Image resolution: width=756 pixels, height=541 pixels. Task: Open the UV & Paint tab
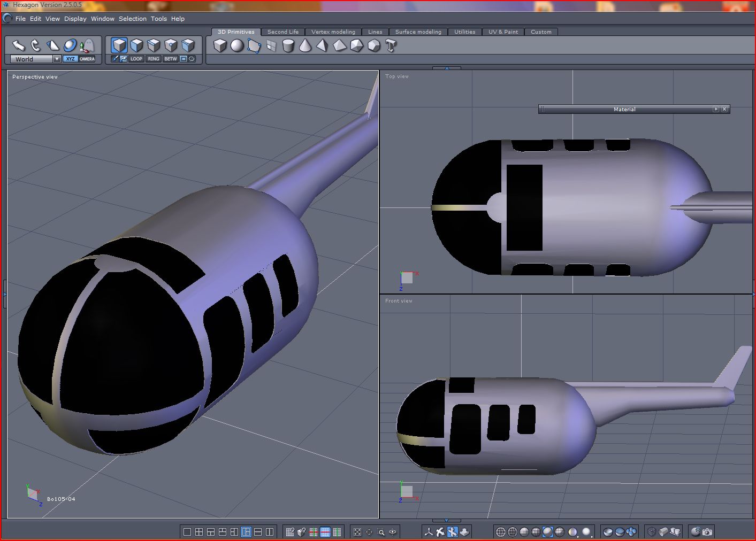point(503,32)
